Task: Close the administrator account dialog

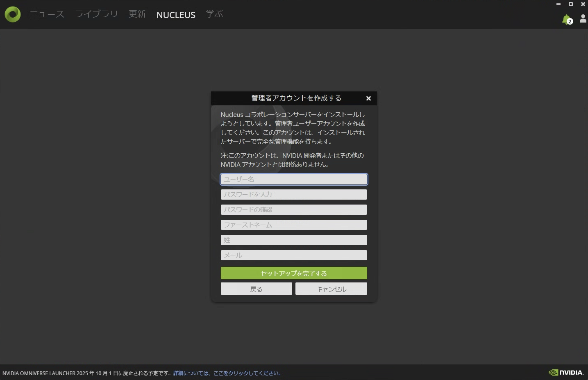Action: 368,98
